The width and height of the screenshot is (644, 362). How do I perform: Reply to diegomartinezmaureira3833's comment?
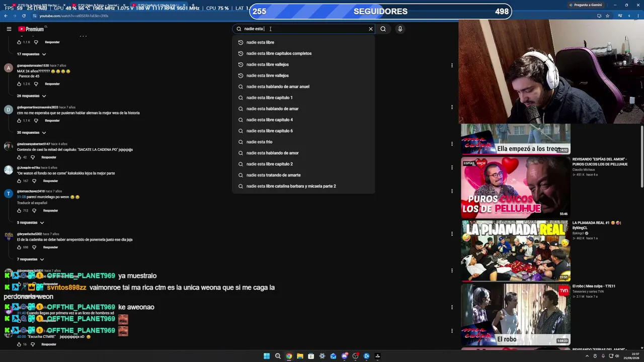point(52,121)
